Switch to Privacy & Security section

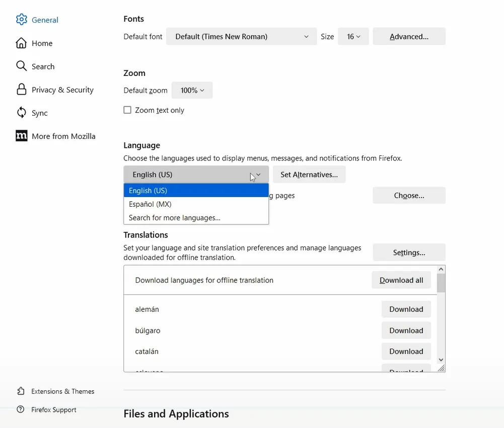click(x=62, y=90)
